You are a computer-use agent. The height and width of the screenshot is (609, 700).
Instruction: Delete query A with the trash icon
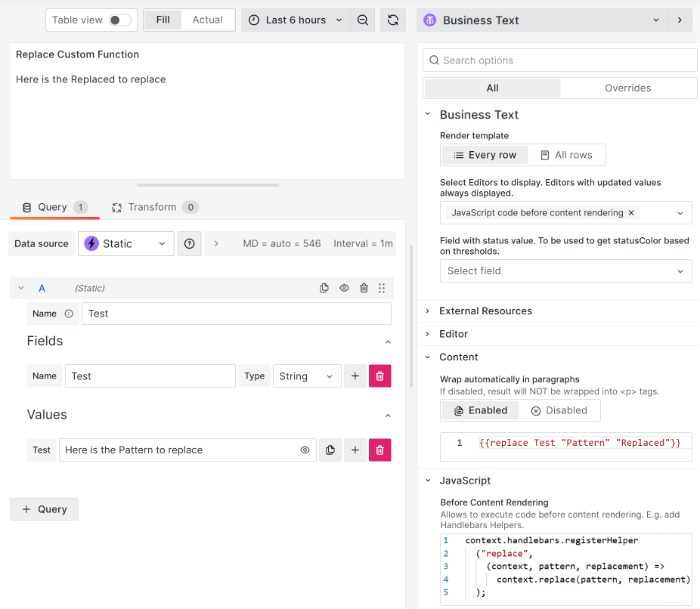pyautogui.click(x=364, y=288)
